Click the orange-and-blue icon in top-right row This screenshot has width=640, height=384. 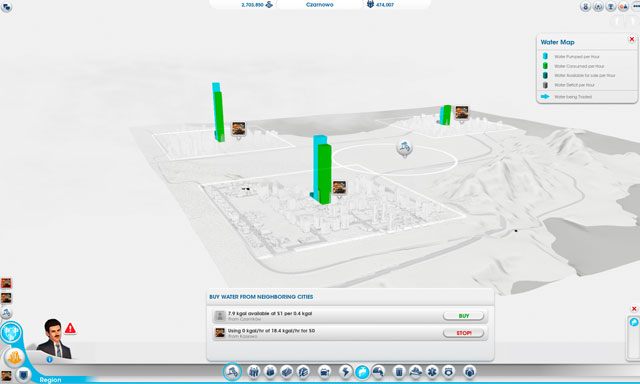623,7
